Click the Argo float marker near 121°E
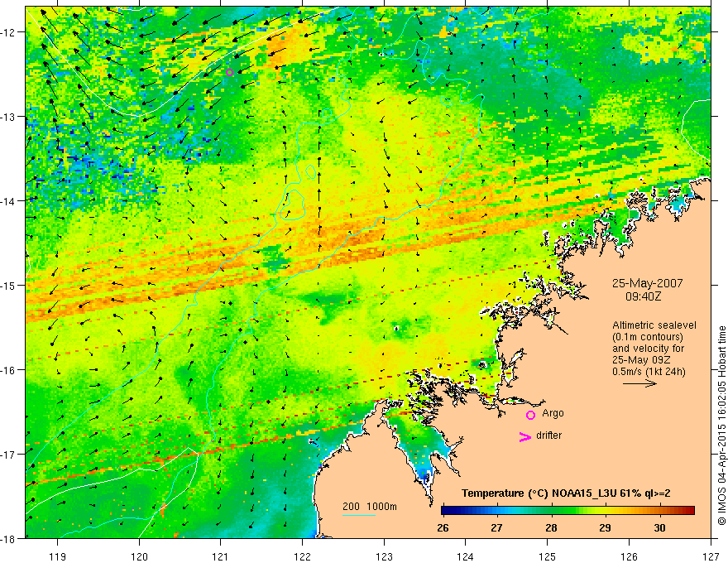The image size is (728, 563). pyautogui.click(x=229, y=73)
